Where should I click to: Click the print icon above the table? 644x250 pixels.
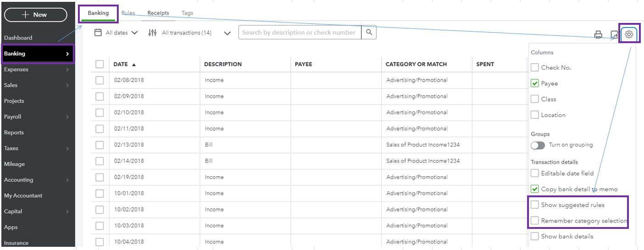(x=598, y=34)
